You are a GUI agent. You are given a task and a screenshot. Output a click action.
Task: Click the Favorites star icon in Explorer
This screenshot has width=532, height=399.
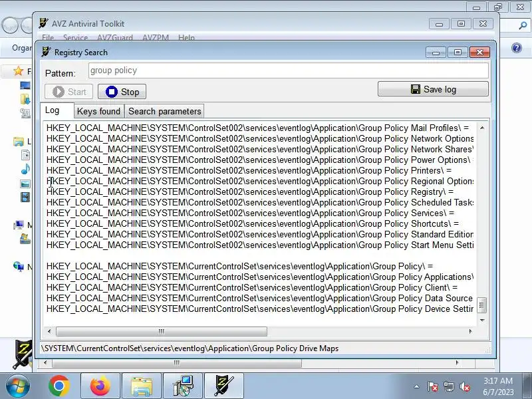(18, 71)
